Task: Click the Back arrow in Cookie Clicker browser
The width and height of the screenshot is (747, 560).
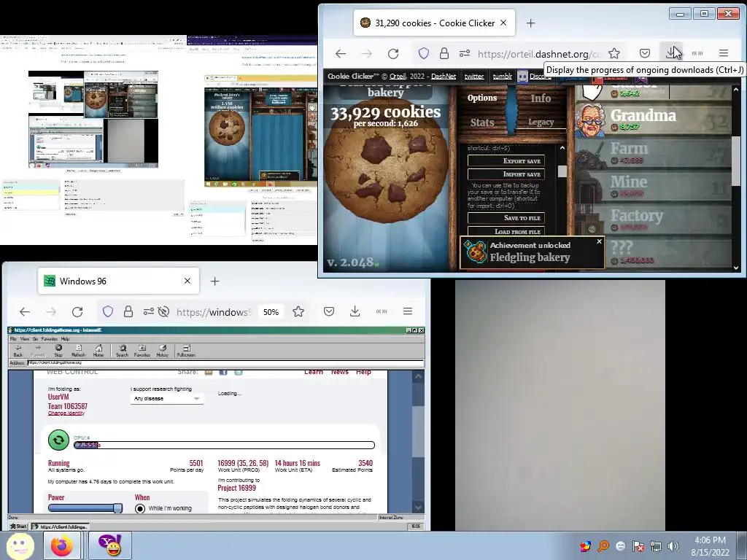Action: (x=340, y=53)
